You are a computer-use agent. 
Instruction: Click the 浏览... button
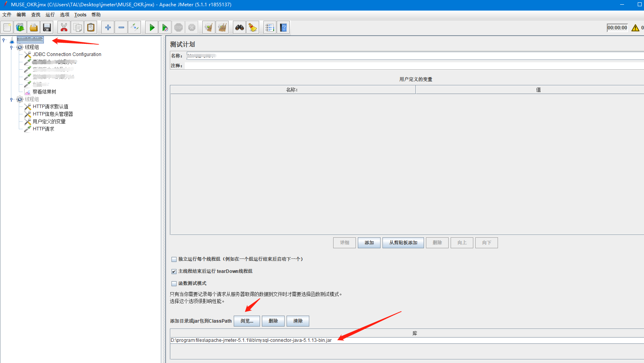coord(247,321)
